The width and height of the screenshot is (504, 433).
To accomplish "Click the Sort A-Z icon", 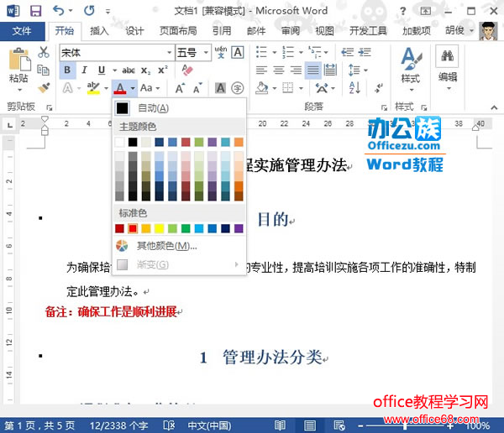I will tap(354, 88).
